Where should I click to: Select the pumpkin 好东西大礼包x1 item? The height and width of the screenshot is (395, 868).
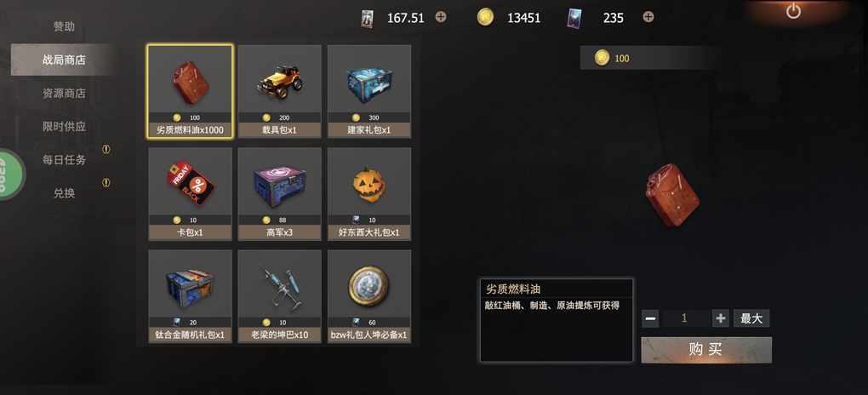[x=369, y=194]
